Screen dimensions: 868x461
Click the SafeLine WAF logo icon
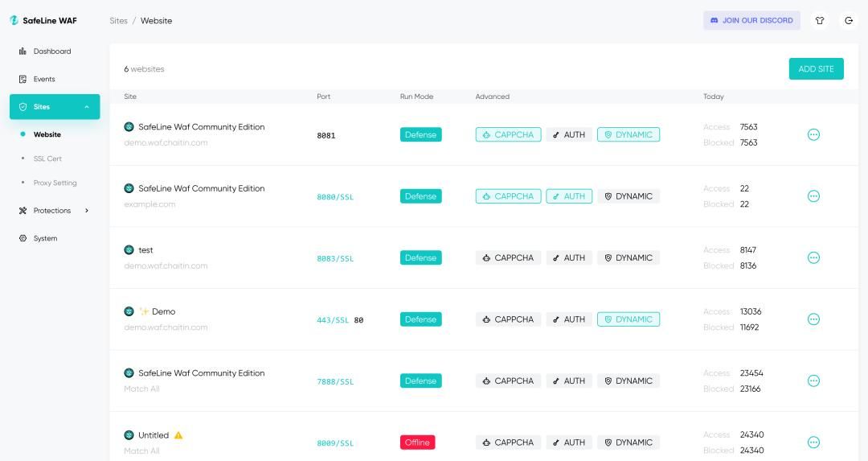14,21
